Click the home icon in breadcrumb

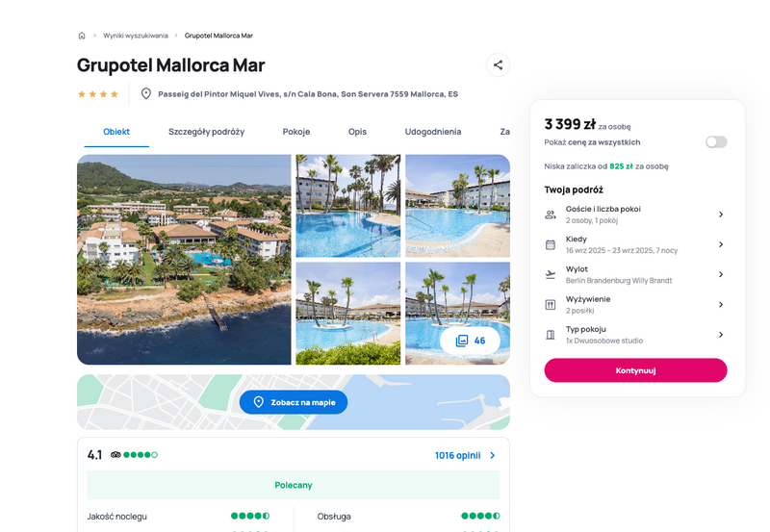pos(82,36)
